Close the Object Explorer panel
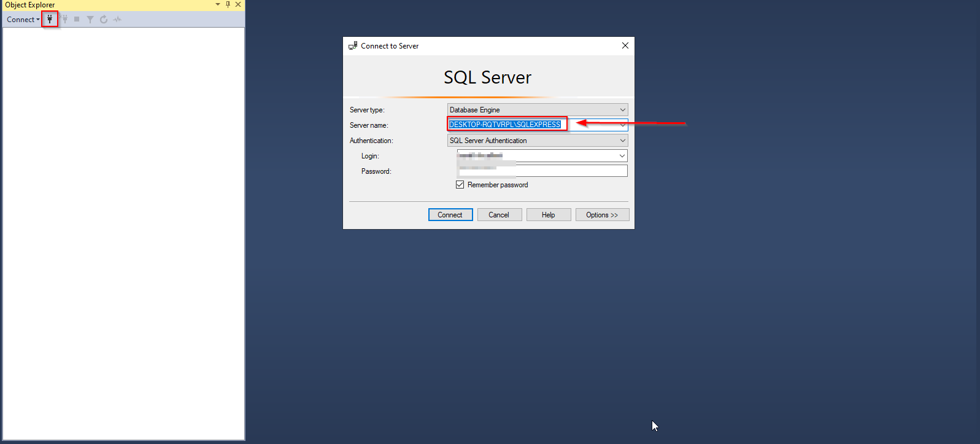 tap(238, 4)
